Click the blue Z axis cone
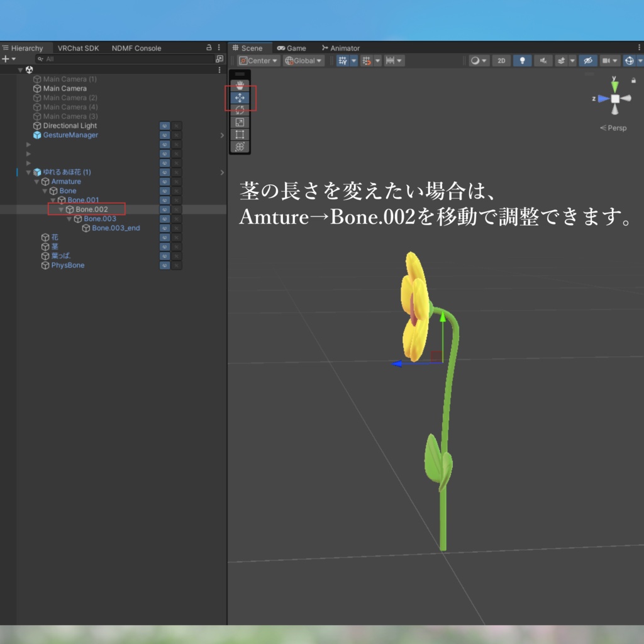644x644 pixels. [x=604, y=99]
